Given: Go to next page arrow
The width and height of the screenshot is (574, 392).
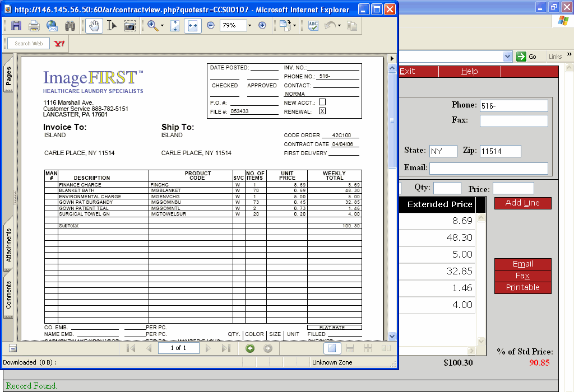Looking at the screenshot, I should [x=209, y=348].
